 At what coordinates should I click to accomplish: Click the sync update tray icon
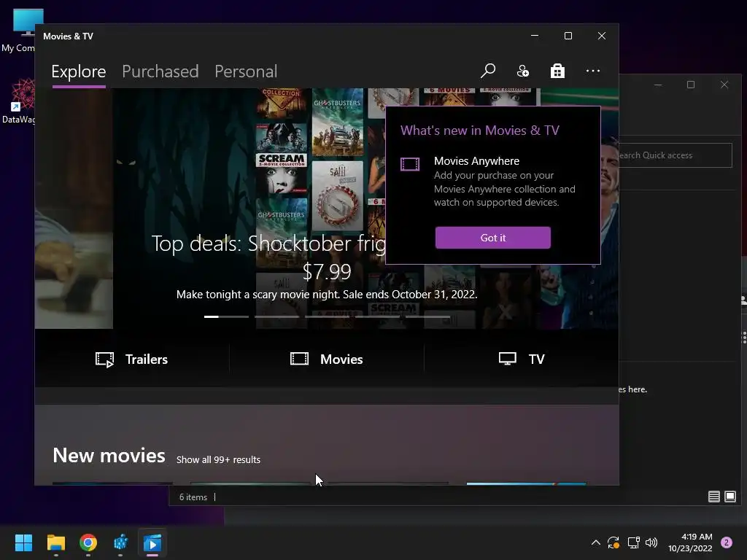pos(614,542)
